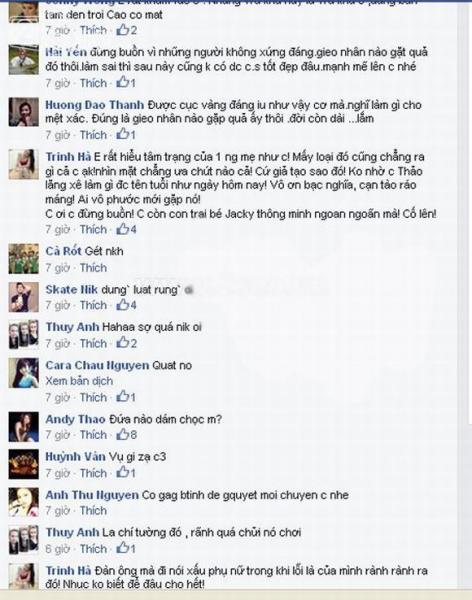Click Cà Rốt's group photo avatar
Viewport: 472px width, 600px height.
24,259
